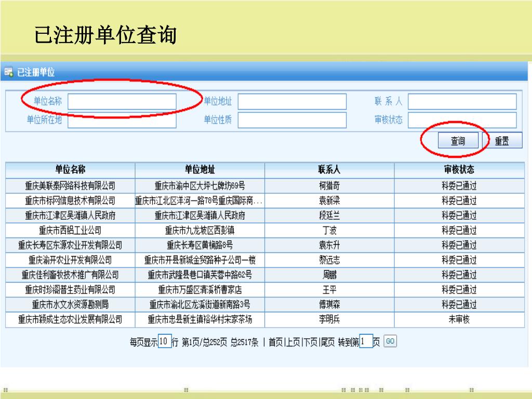This screenshot has height=399, width=532.
Task: Click the 单位名称 column header
Action: tap(70, 170)
